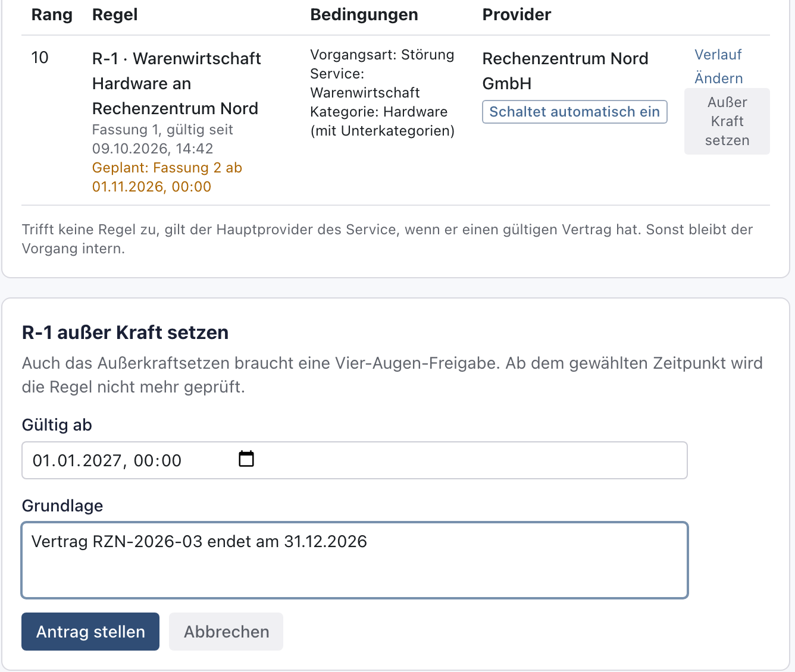
Task: Click into the Grundlage text area
Action: (355, 560)
